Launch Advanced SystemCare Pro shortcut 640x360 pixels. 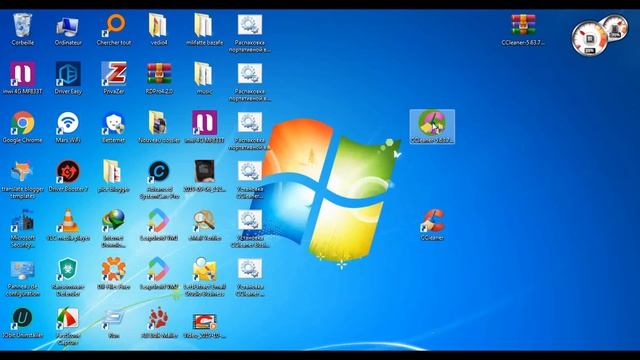[159, 179]
